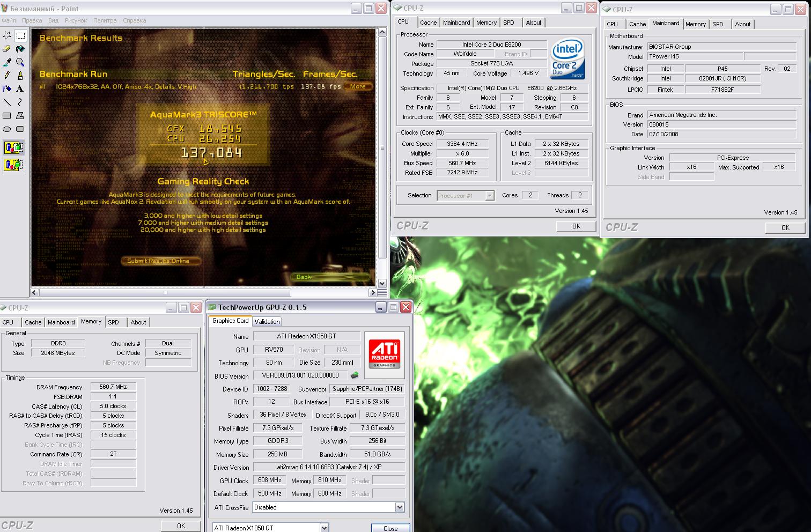Choose the Fill With Color bucket tool
The width and height of the screenshot is (811, 532).
[x=20, y=49]
